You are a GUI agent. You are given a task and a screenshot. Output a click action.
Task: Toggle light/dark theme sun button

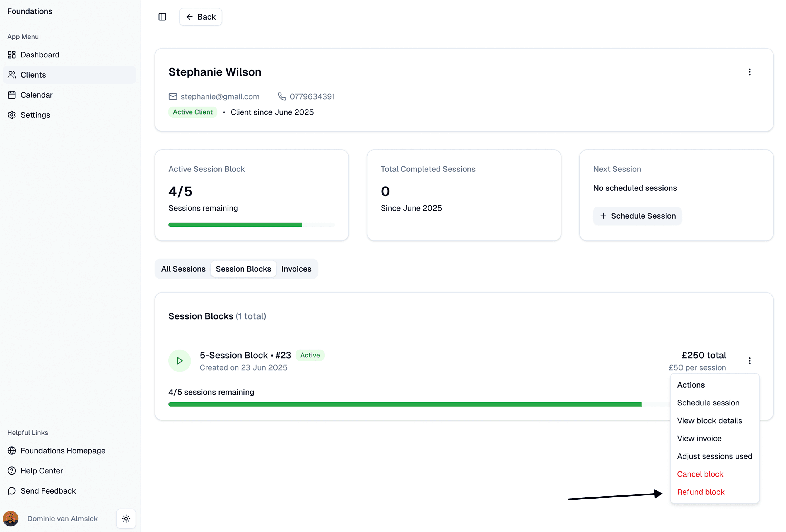tap(126, 519)
